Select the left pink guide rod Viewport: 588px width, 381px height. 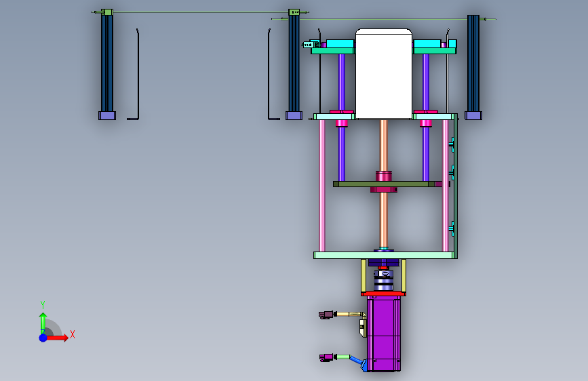[322, 186]
